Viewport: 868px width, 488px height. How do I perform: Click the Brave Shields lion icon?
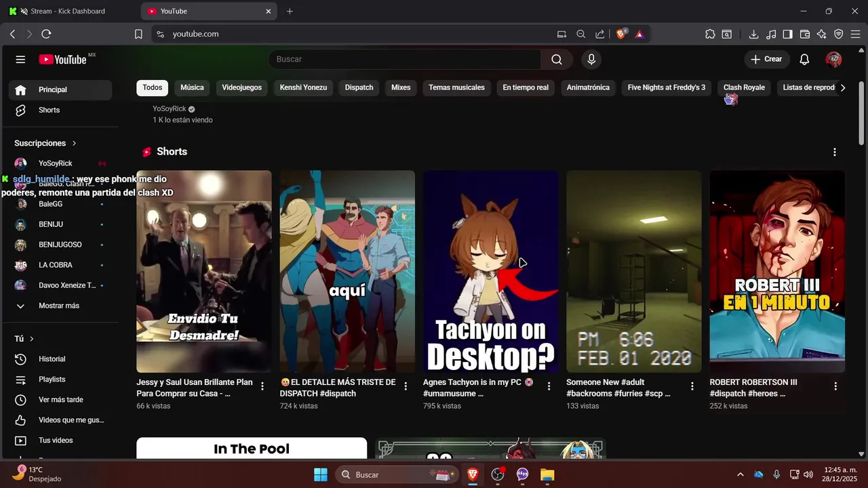(x=621, y=34)
